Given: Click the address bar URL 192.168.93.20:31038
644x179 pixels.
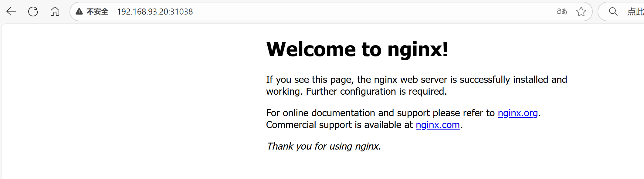Looking at the screenshot, I should tap(155, 12).
